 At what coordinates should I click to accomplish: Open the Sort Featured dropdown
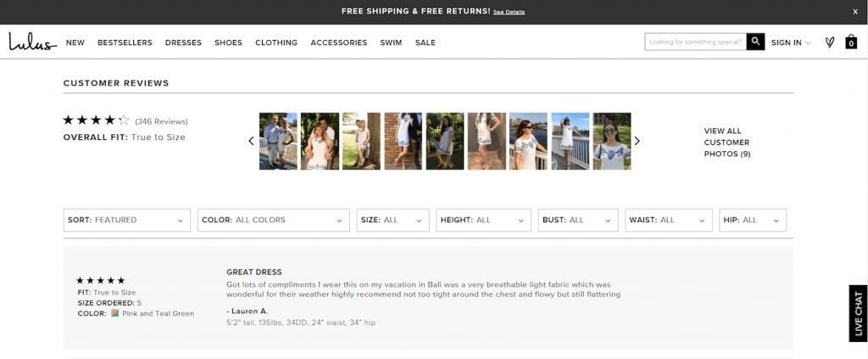pos(127,220)
